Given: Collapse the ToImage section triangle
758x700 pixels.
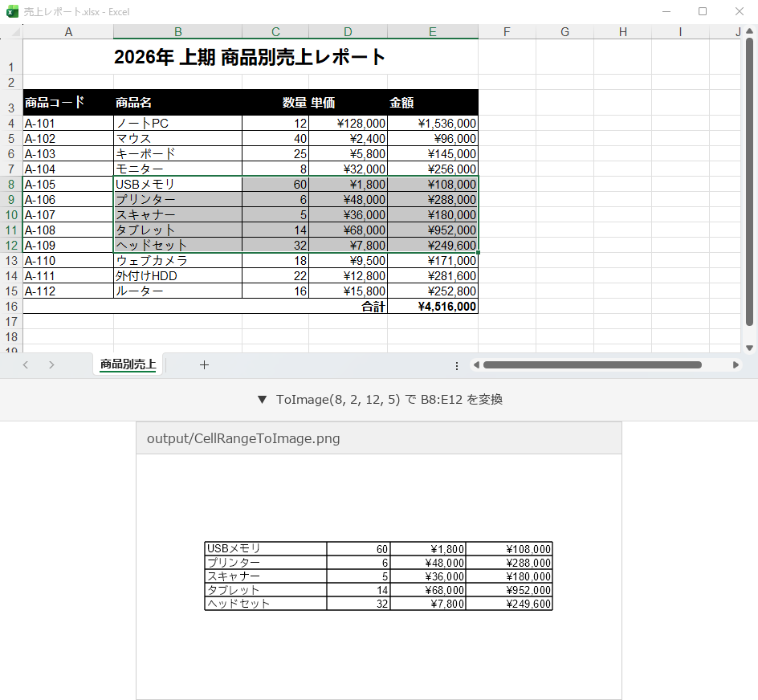Looking at the screenshot, I should (262, 399).
